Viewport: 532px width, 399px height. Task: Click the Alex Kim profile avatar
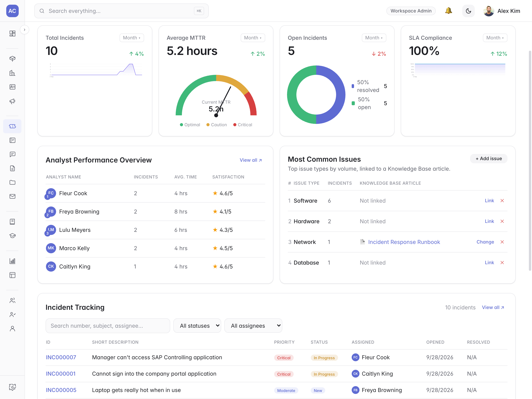489,11
